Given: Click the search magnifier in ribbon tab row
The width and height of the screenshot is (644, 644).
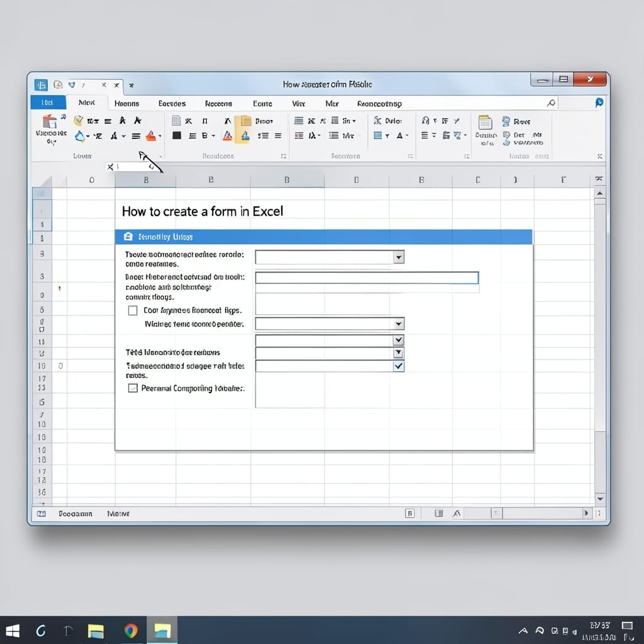Looking at the screenshot, I should coord(551,103).
